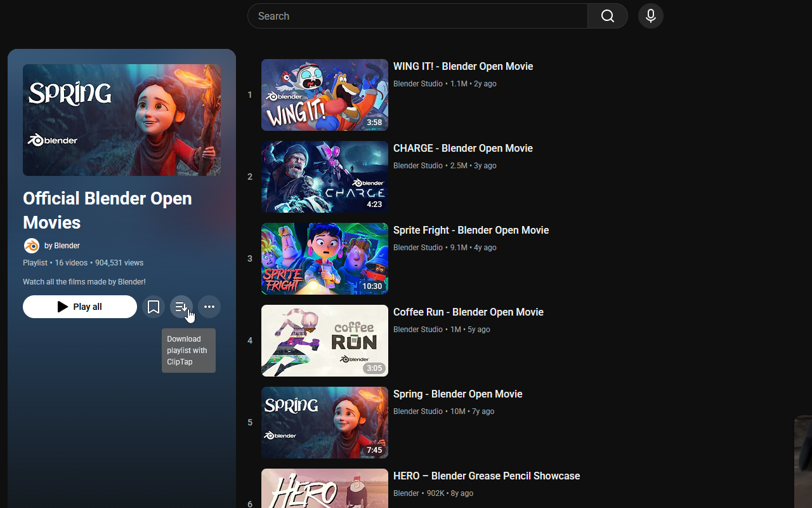
Task: Click the CHARGE video thumbnail
Action: click(325, 177)
